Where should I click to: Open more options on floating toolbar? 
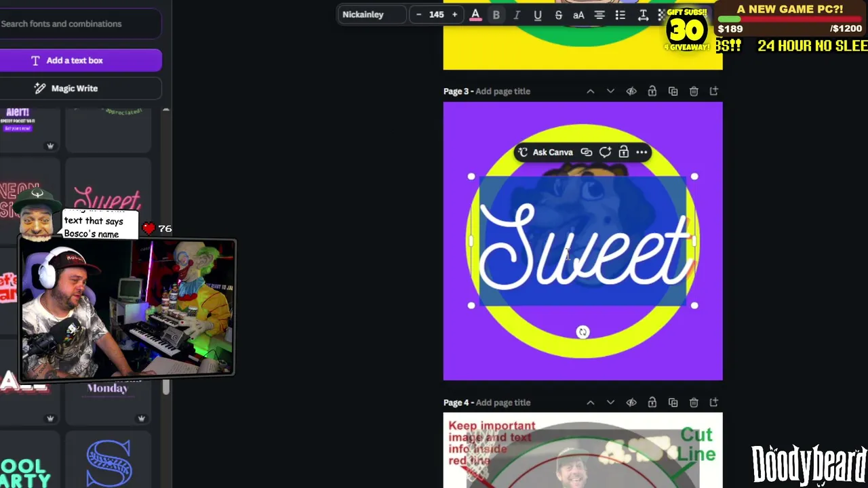tap(642, 152)
